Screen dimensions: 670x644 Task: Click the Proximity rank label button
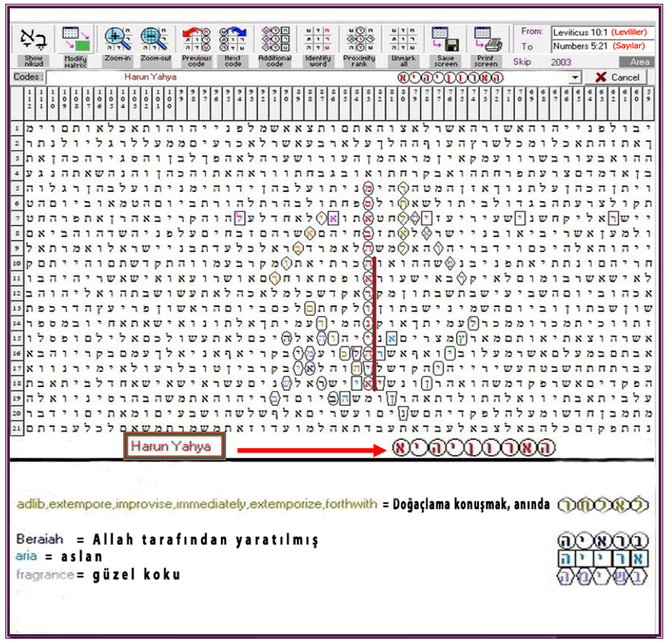360,61
